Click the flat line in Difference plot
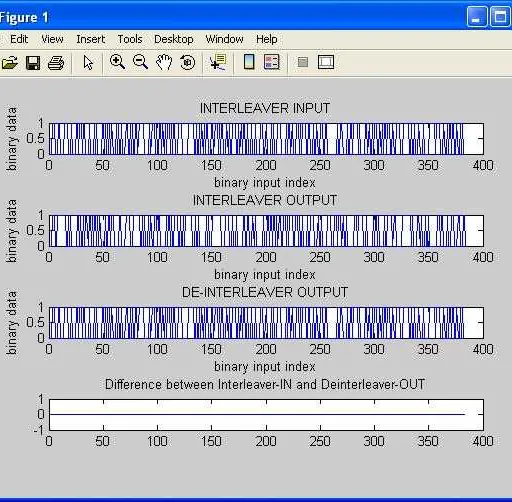The height and width of the screenshot is (502, 512). (x=257, y=415)
